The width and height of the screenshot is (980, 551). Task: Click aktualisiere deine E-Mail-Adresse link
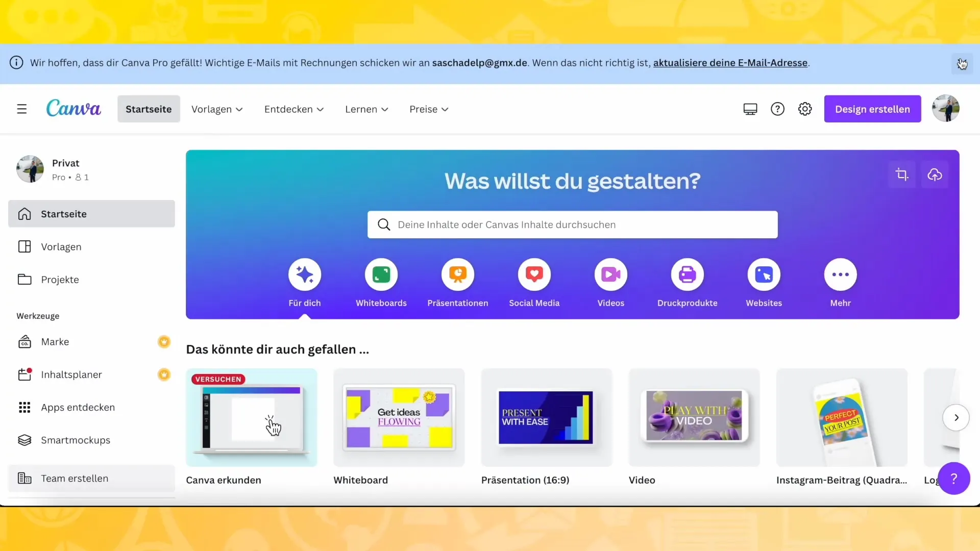tap(730, 62)
